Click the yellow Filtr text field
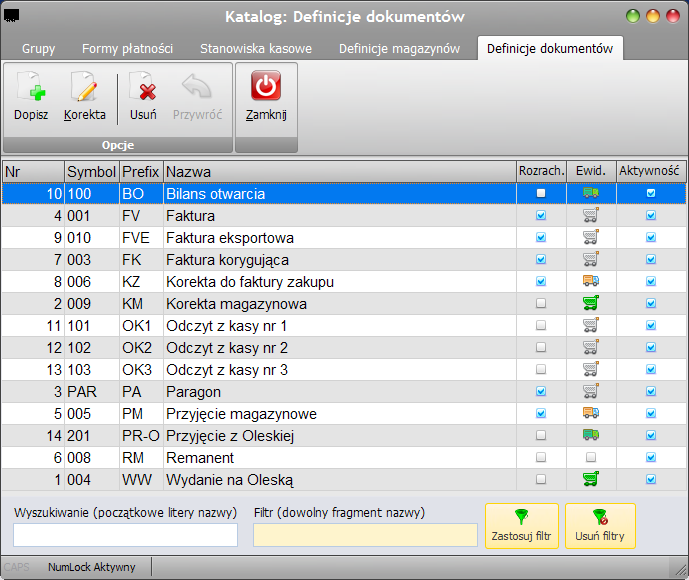 click(365, 535)
